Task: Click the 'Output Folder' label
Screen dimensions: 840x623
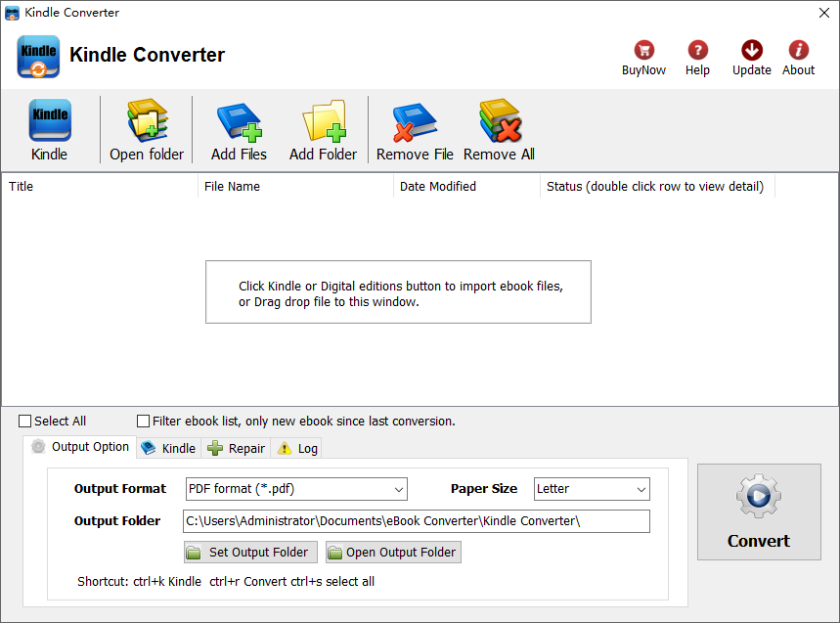Action: coord(117,521)
